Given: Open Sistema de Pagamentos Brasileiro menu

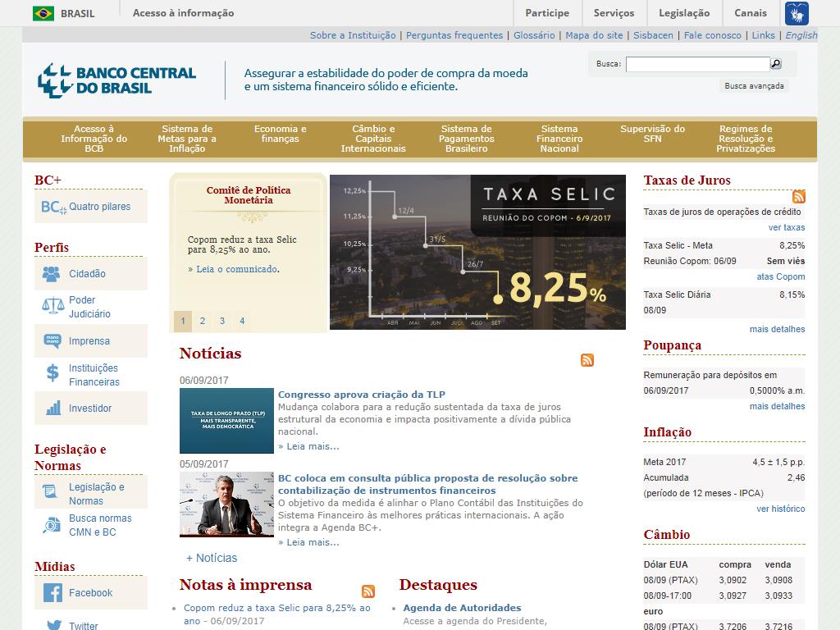Looking at the screenshot, I should (466, 139).
